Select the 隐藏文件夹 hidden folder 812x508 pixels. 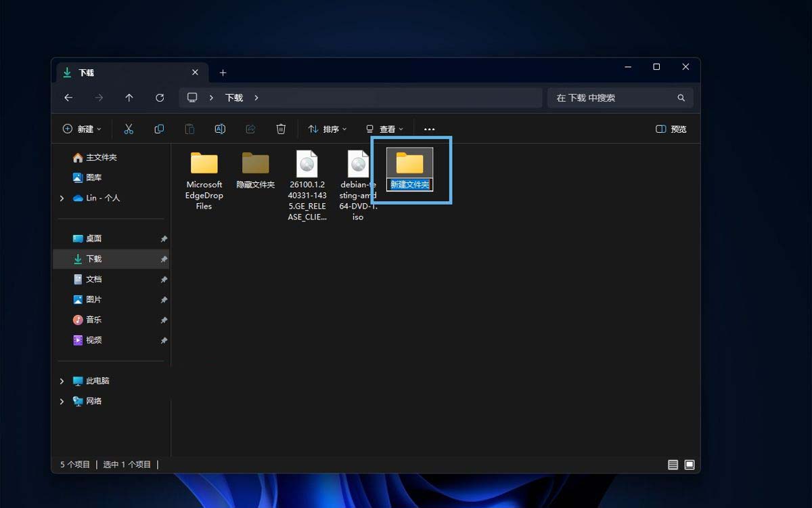[x=256, y=169]
